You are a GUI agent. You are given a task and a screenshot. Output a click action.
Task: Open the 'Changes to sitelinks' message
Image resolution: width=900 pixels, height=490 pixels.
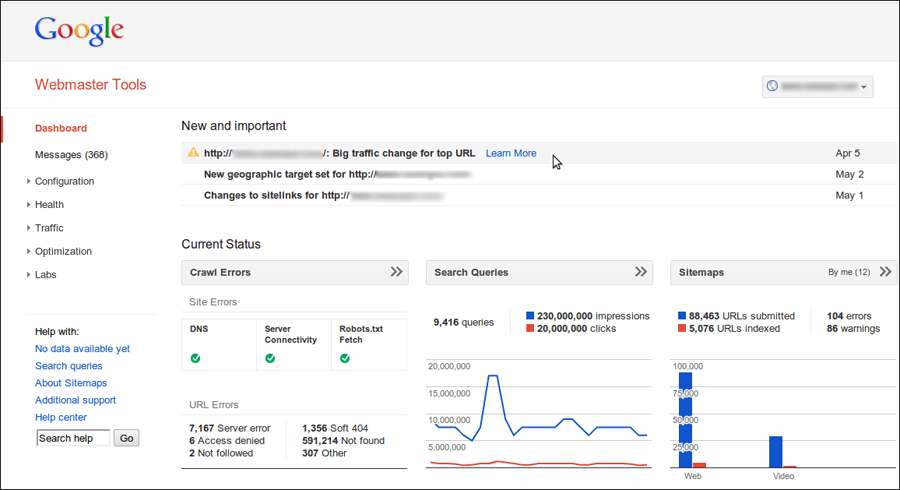[x=324, y=196]
